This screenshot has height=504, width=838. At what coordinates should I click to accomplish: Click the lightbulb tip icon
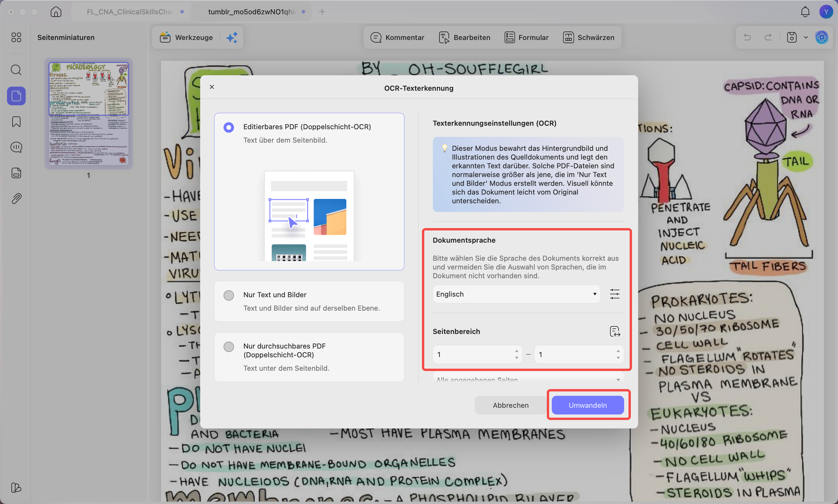(444, 148)
